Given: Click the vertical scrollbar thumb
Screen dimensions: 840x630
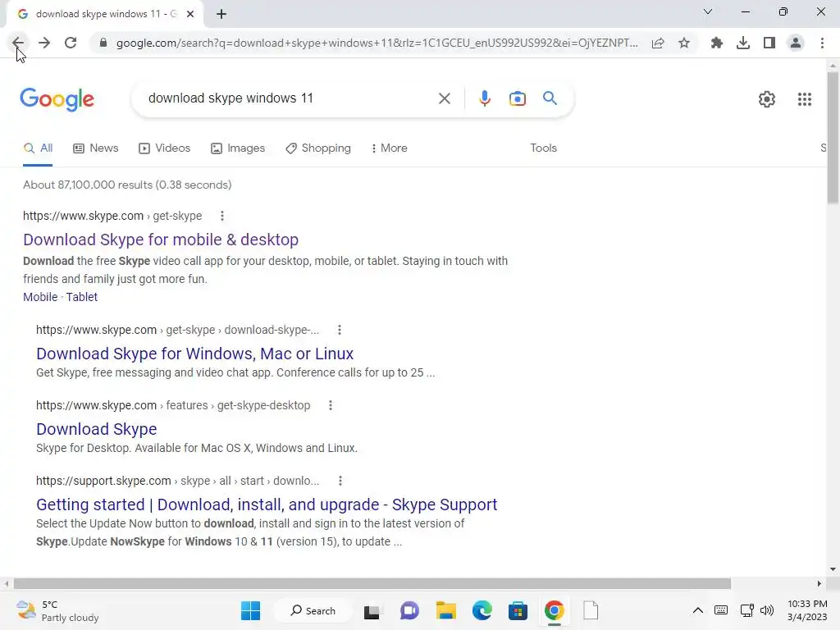Looking at the screenshot, I should [x=833, y=137].
